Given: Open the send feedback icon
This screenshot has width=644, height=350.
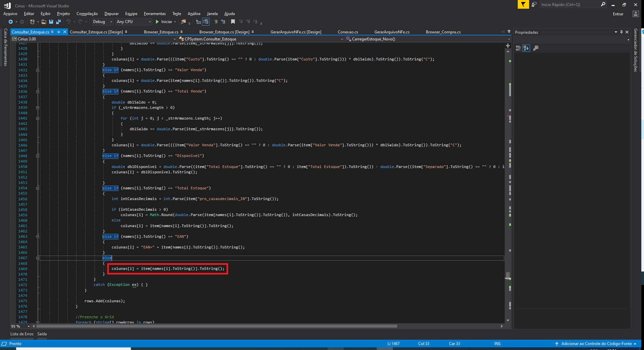Looking at the screenshot, I should point(534,4).
